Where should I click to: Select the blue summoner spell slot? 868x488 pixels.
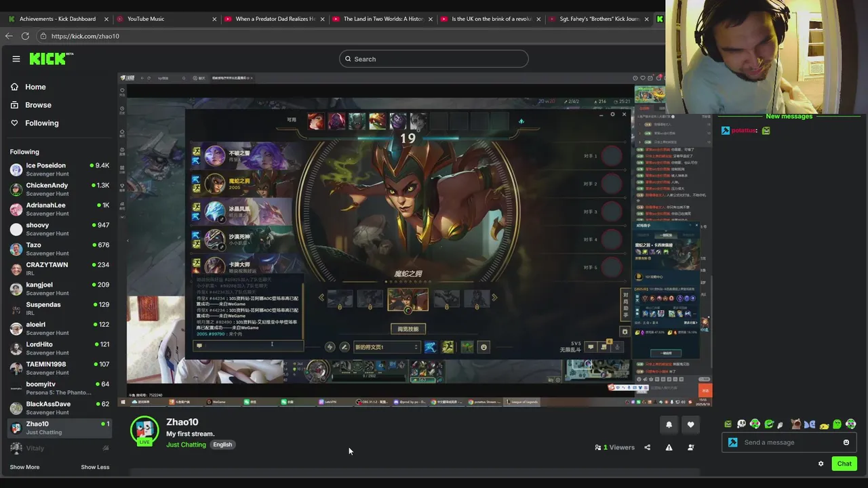click(x=430, y=347)
